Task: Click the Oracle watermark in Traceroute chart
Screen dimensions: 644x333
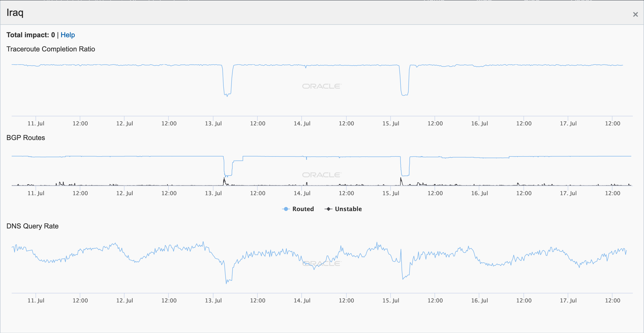Action: coord(322,86)
